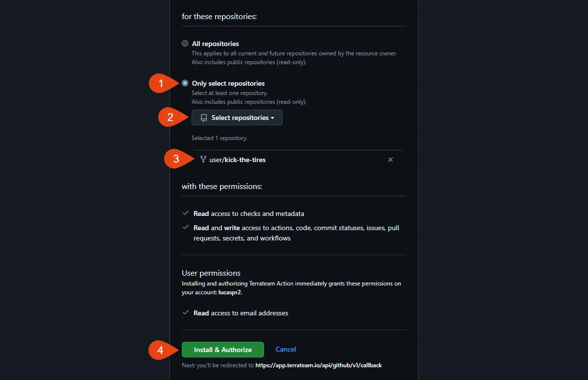Click the caret arrow on Select repositories
The height and width of the screenshot is (380, 588).
point(272,118)
